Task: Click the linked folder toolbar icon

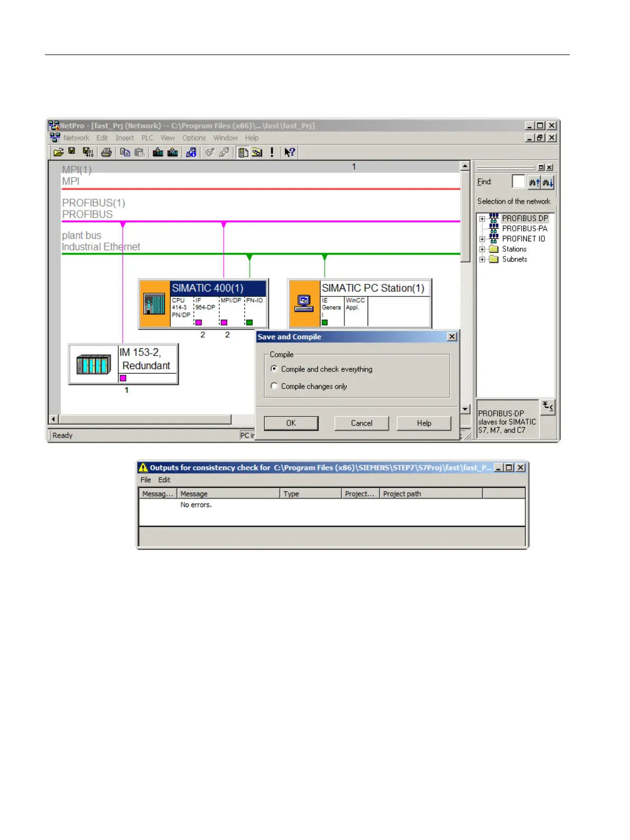Action: click(x=257, y=152)
